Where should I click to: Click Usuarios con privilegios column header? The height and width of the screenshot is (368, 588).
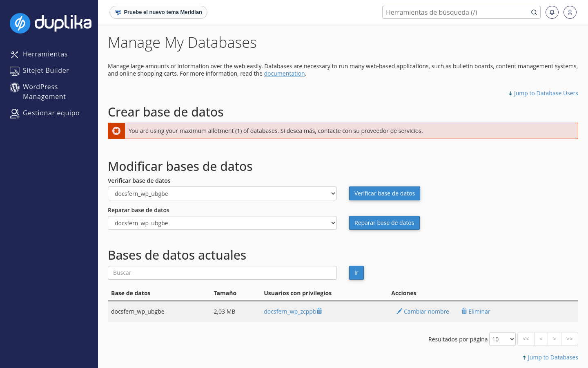pyautogui.click(x=298, y=293)
